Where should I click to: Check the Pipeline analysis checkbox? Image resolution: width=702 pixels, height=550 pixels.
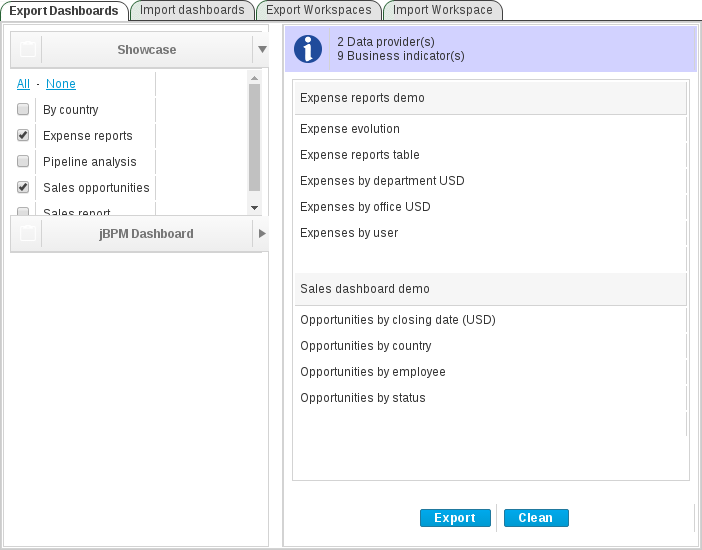[23, 161]
